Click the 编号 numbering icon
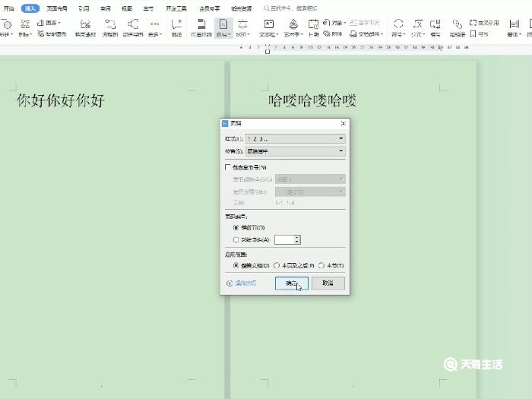 (435, 24)
